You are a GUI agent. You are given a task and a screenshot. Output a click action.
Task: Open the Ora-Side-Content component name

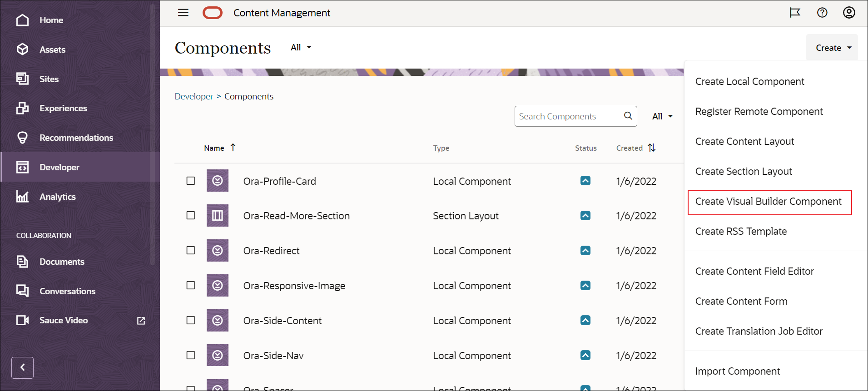pos(283,321)
